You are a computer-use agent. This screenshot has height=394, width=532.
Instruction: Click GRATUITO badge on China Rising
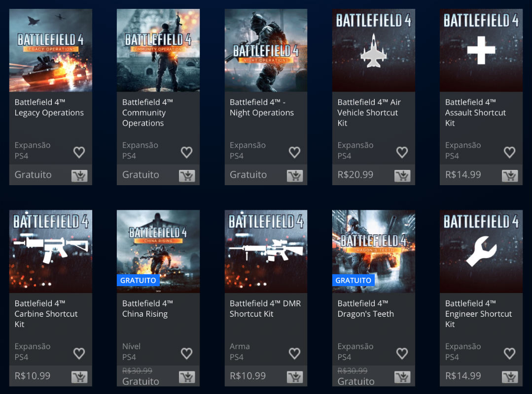point(138,280)
